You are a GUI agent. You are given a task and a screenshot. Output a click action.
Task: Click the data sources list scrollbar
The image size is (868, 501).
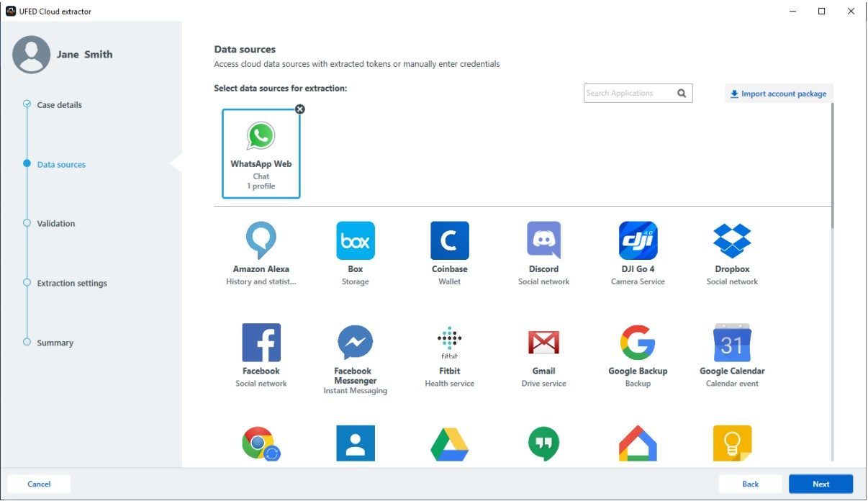[832, 166]
